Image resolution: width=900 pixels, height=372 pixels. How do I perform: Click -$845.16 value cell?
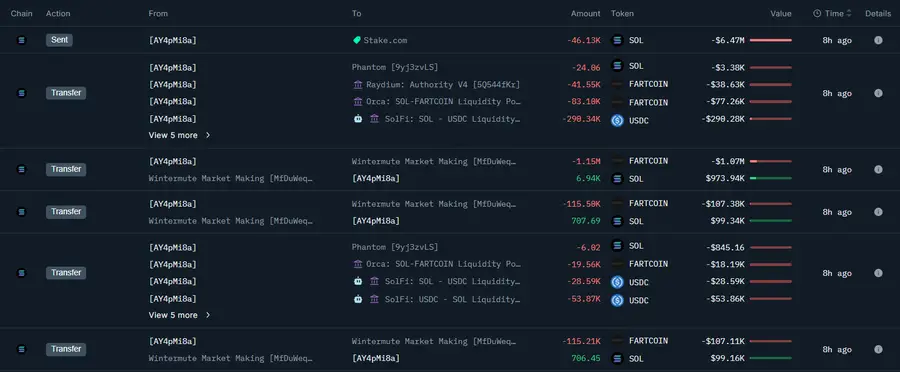[x=725, y=248]
